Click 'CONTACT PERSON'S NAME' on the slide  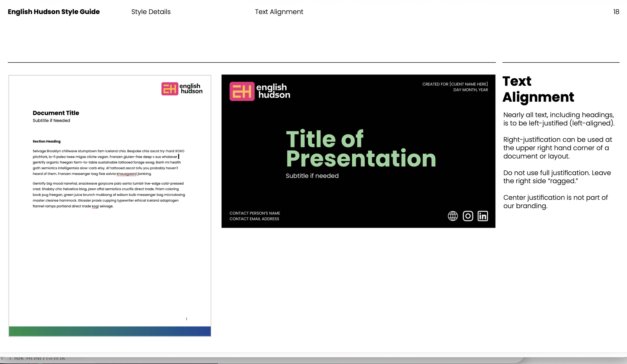pos(255,213)
